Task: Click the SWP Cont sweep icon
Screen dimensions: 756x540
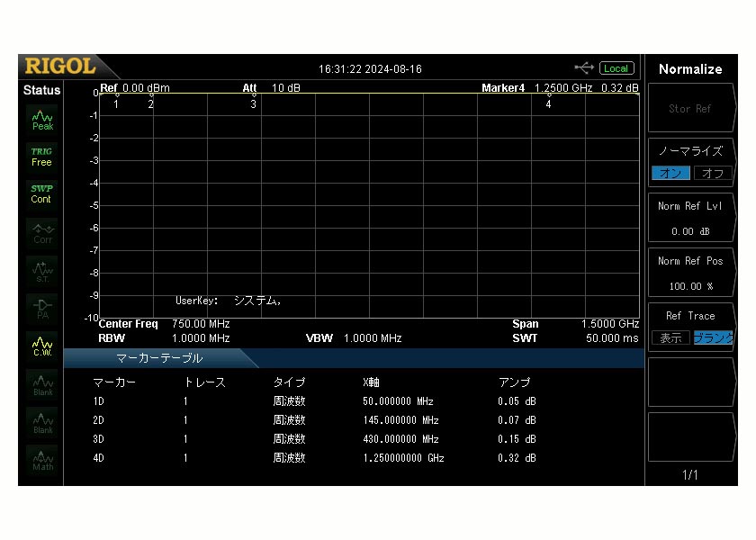Action: pyautogui.click(x=42, y=194)
